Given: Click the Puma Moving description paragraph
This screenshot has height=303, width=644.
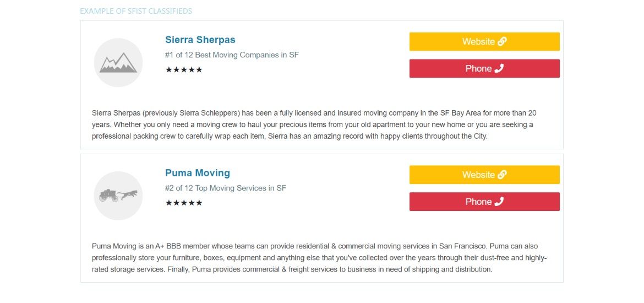Looking at the screenshot, I should 319,258.
